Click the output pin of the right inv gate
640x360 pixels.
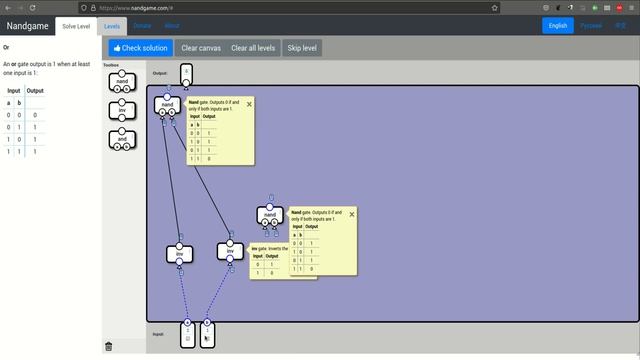(230, 243)
